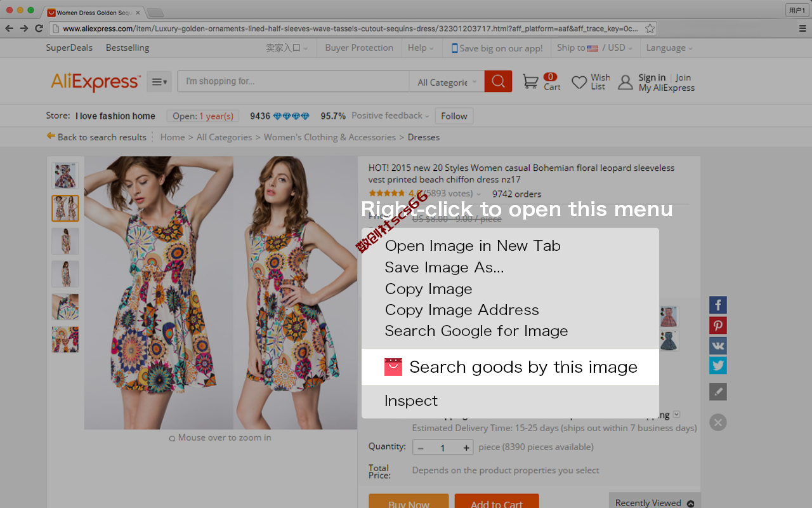Expand Positive feedback dropdown
The width and height of the screenshot is (812, 508).
390,116
